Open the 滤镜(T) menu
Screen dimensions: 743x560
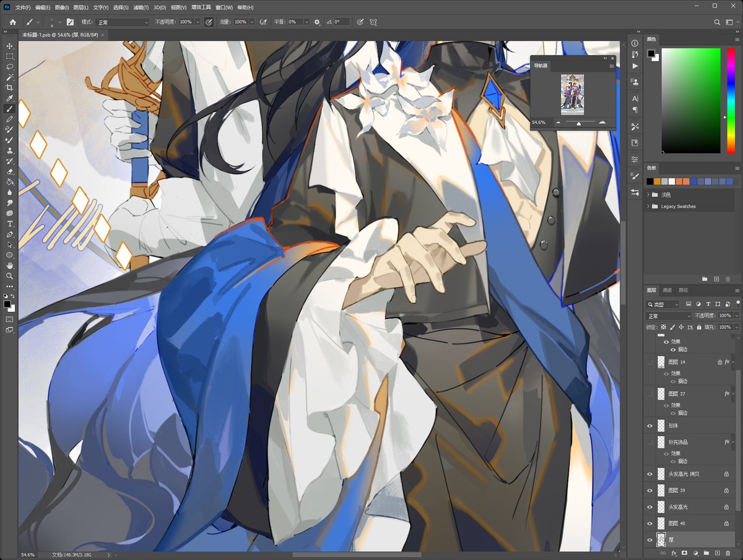click(141, 7)
